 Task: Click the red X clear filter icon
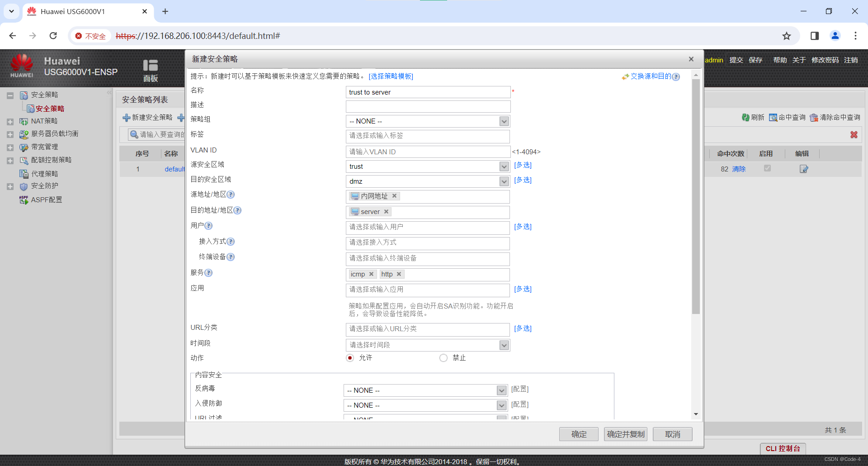coord(854,135)
